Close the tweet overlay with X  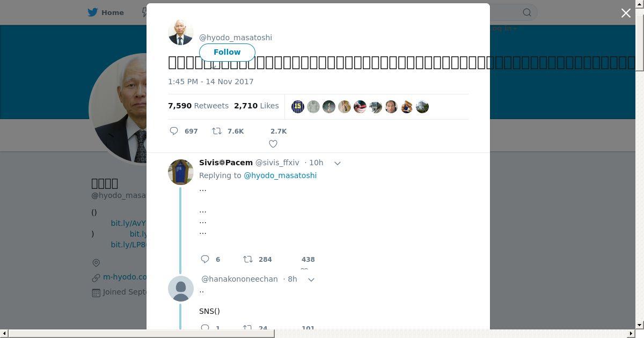point(626,13)
